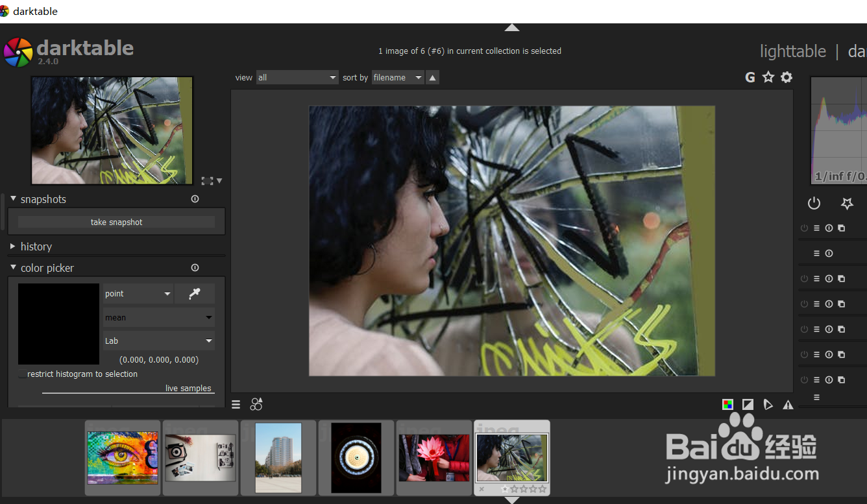Image resolution: width=867 pixels, height=504 pixels.
Task: Open presets in the module row lacking a power switch
Action: pyautogui.click(x=816, y=254)
